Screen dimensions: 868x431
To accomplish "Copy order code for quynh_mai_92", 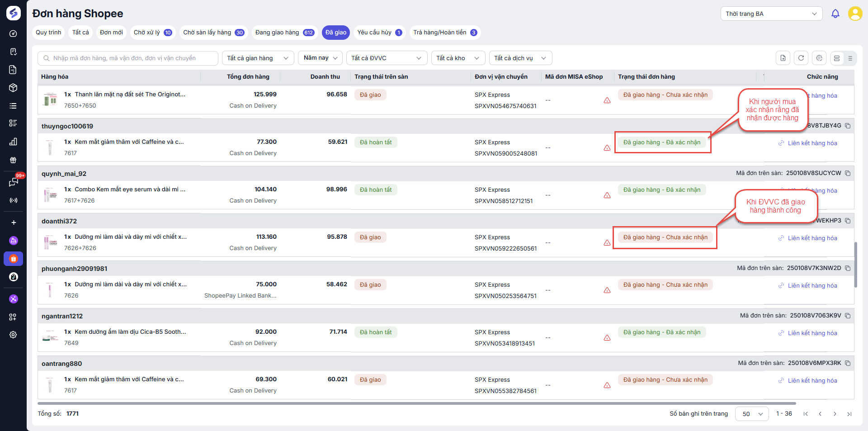I will [x=848, y=173].
